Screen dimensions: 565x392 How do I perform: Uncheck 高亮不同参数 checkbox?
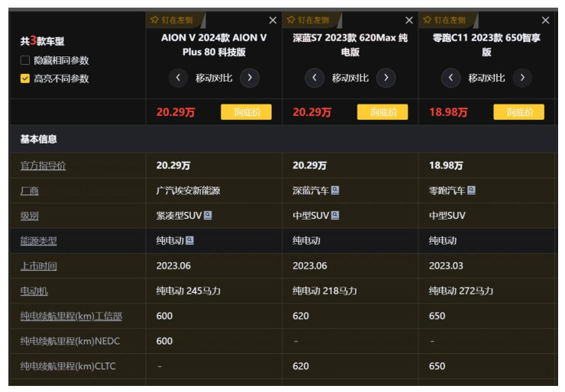click(25, 79)
